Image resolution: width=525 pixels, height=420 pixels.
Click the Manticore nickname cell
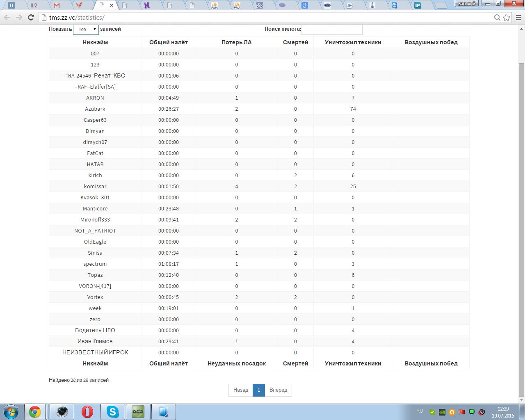(95, 208)
